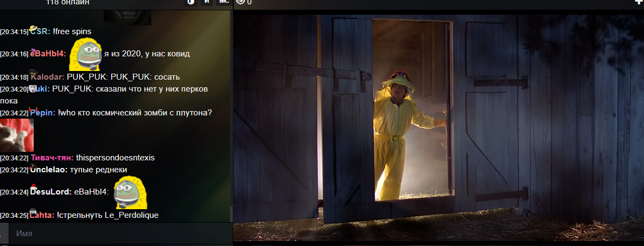
Task: Click username 'Kalodar:' in chat
Action: (48, 77)
